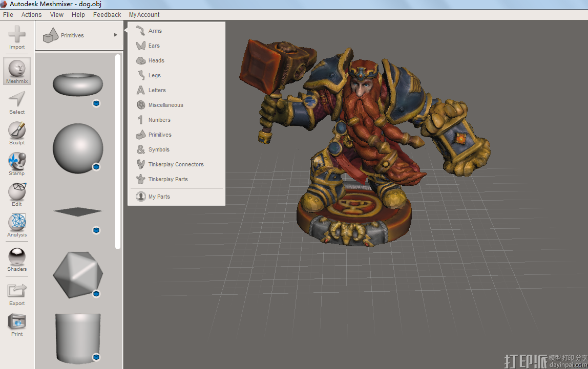588x369 pixels.
Task: Click the blue badge on cylinder primitive
Action: click(x=96, y=357)
